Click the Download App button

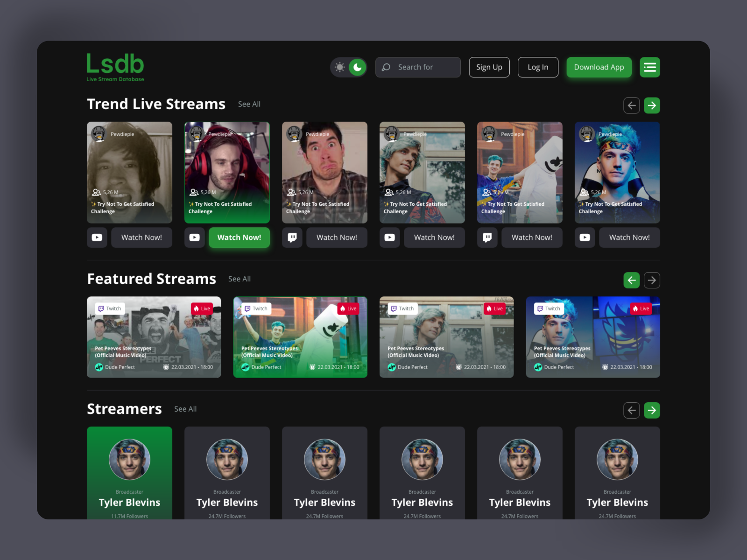point(599,67)
